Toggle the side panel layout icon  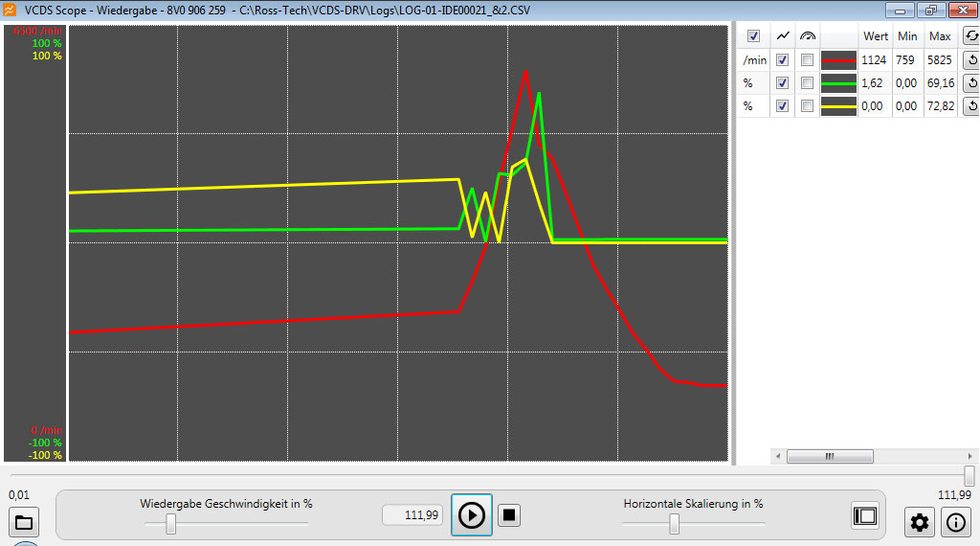(x=865, y=515)
